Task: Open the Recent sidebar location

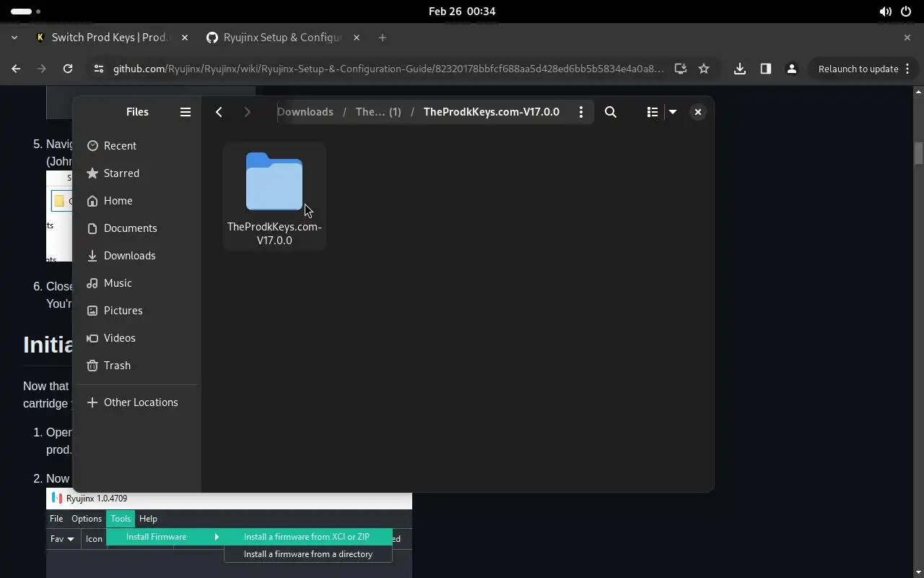Action: coord(137,146)
